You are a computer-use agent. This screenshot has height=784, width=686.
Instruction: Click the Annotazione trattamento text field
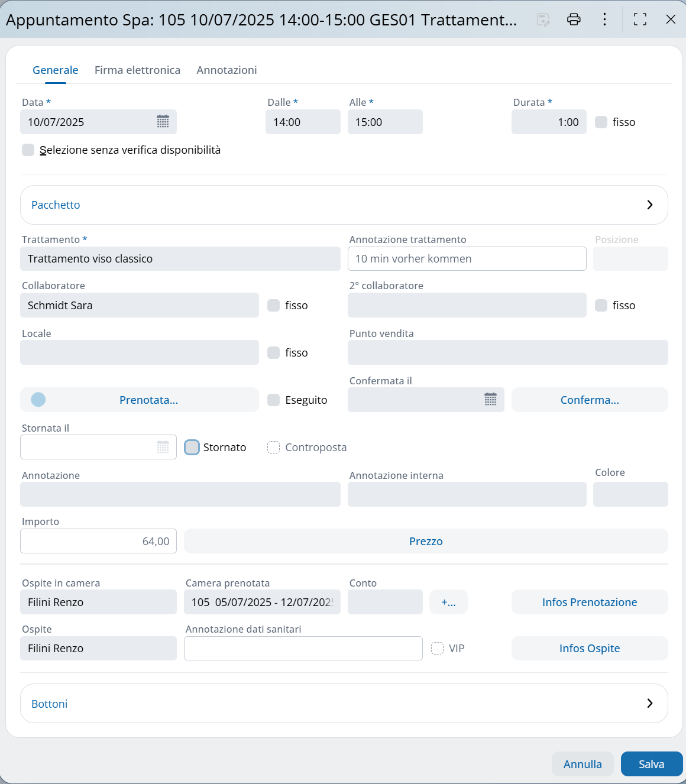[467, 259]
